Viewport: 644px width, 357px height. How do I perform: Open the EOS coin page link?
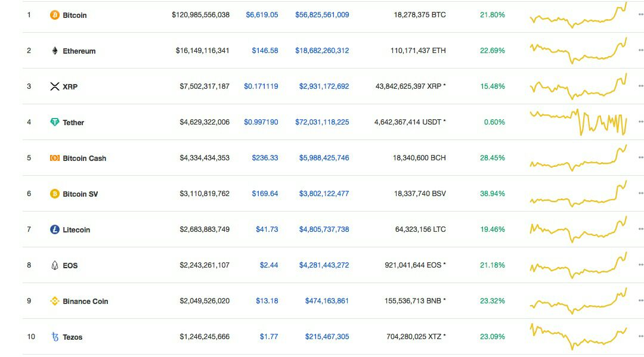(70, 265)
